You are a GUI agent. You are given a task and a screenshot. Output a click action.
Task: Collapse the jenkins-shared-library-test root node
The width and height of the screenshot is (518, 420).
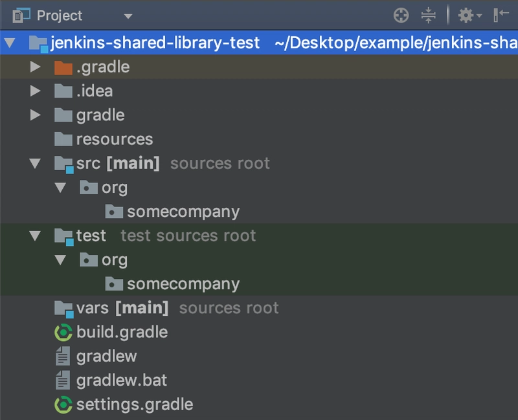point(10,43)
